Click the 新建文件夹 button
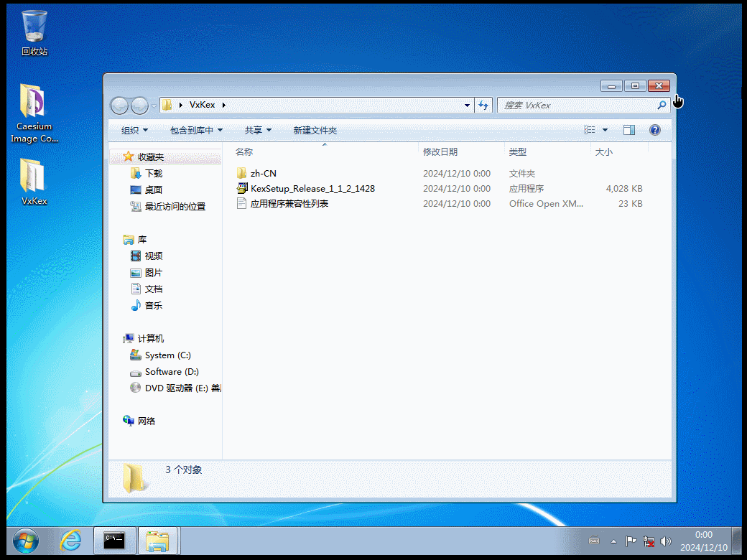Viewport: 747px width, 560px height. coord(315,130)
